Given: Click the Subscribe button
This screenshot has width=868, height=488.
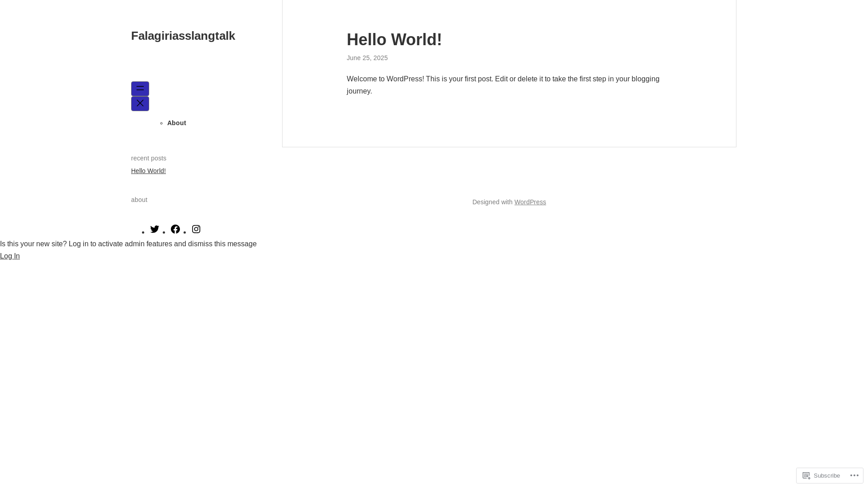Looking at the screenshot, I should click(x=821, y=475).
